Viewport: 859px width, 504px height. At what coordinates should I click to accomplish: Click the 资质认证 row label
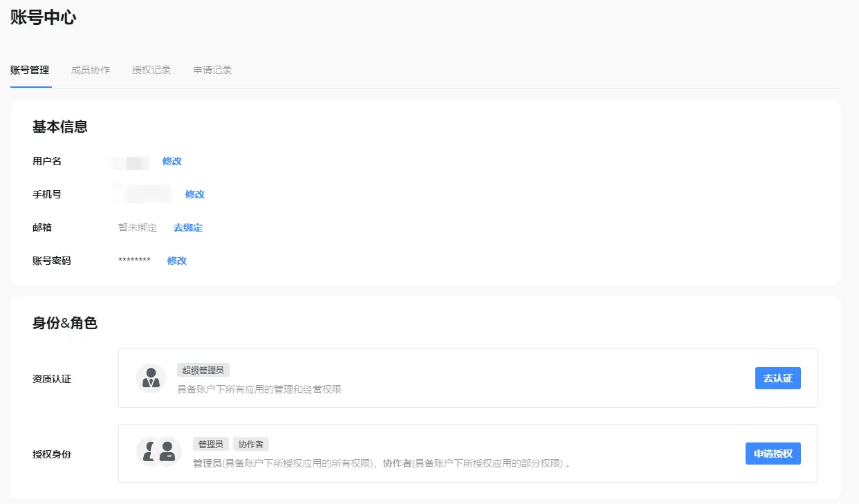click(x=52, y=379)
